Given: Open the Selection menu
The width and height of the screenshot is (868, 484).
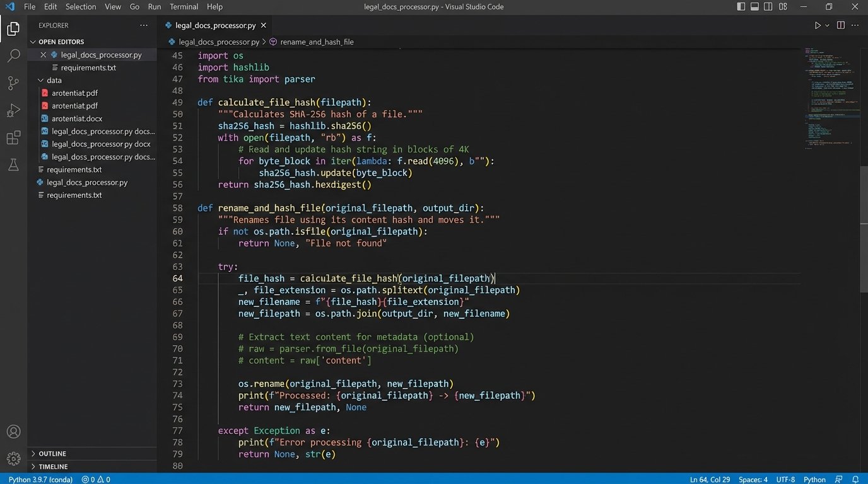Looking at the screenshot, I should pyautogui.click(x=81, y=7).
